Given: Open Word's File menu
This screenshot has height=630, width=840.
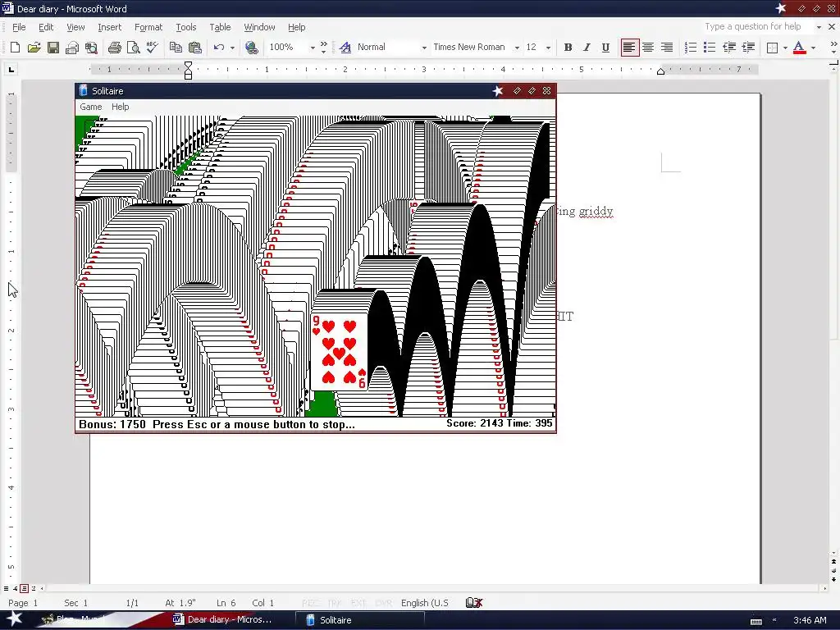Looking at the screenshot, I should [x=19, y=27].
